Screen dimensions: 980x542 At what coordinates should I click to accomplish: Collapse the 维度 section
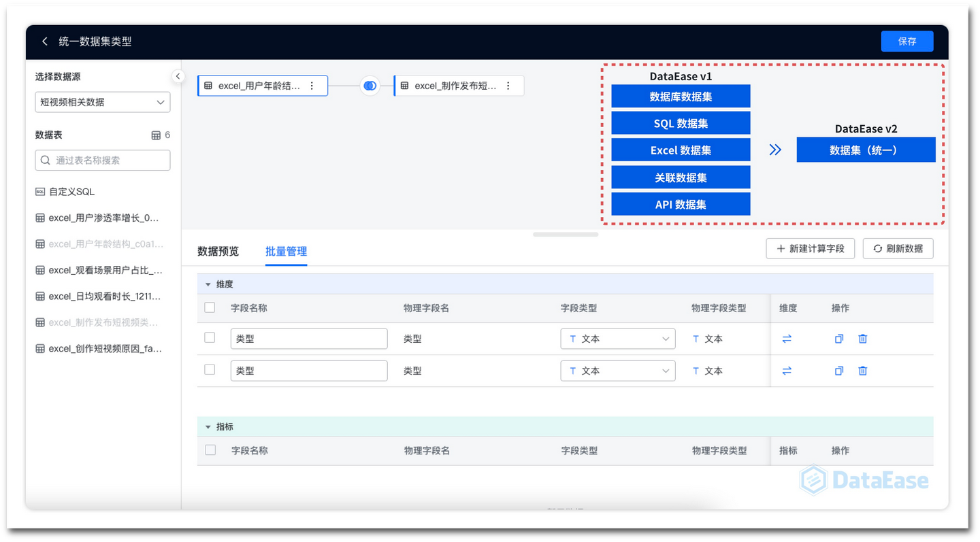208,284
